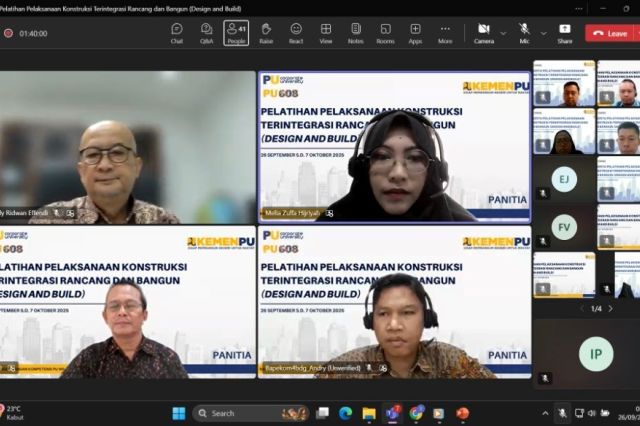The width and height of the screenshot is (640, 426).
Task: Open the Chat panel
Action: click(176, 33)
